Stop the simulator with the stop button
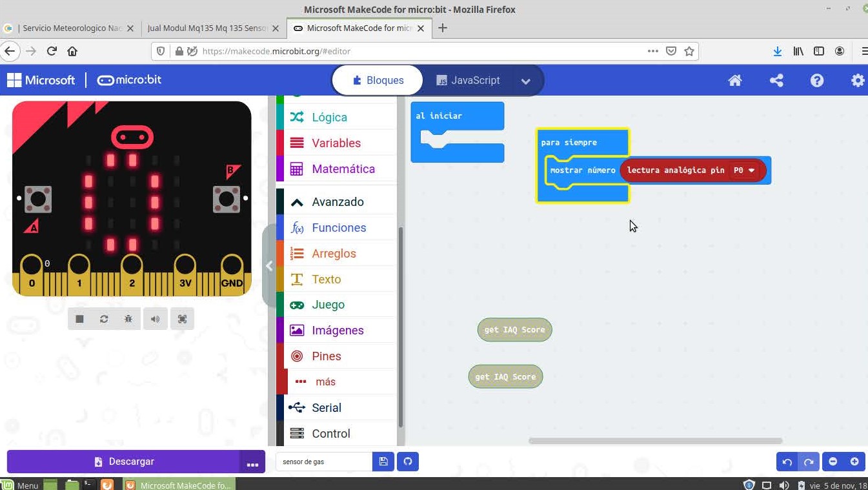Viewport: 868px width, 490px height. (79, 319)
